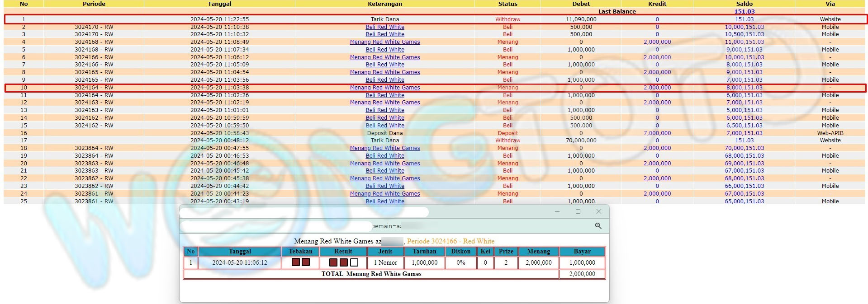Screen dimensions: 868x304
Task: Open Beli Red White link in row 2
Action: click(384, 27)
